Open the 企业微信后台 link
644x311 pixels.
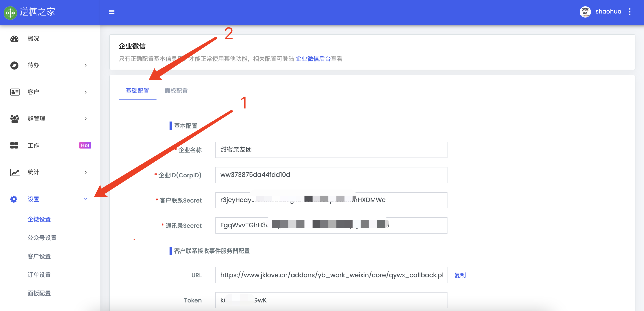313,59
